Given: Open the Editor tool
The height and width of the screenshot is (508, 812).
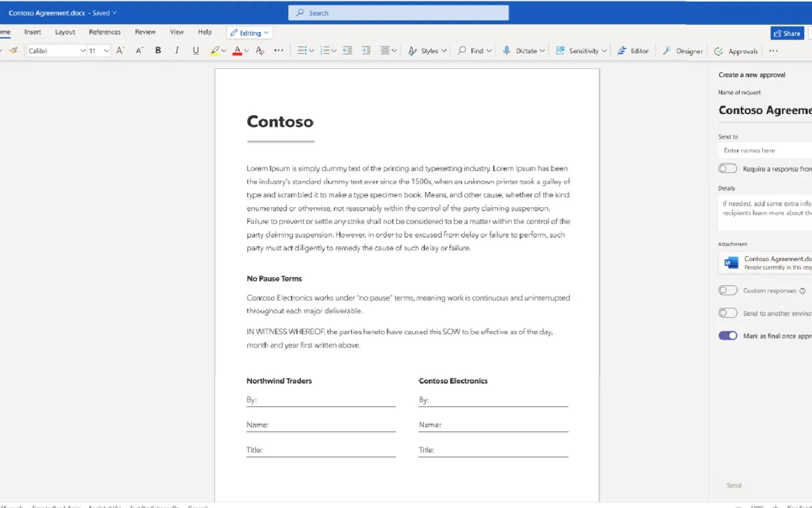Looking at the screenshot, I should 633,51.
